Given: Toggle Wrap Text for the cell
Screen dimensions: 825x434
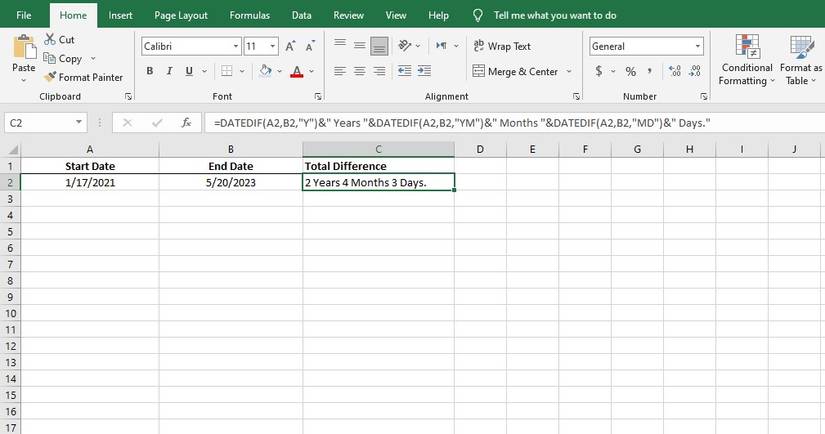Looking at the screenshot, I should (502, 46).
